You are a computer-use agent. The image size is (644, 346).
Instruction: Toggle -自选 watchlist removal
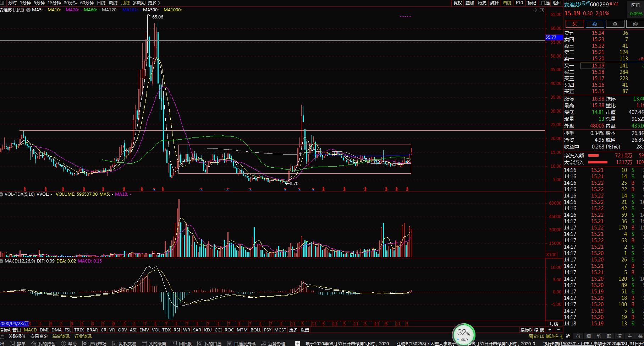tap(545, 2)
